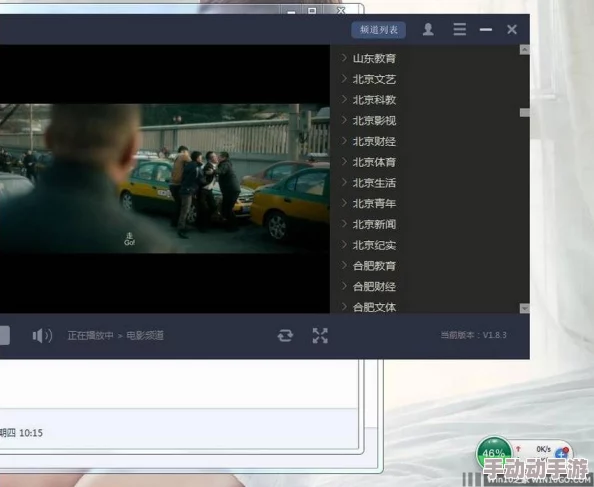Select the 合肥文体 channel

(374, 307)
